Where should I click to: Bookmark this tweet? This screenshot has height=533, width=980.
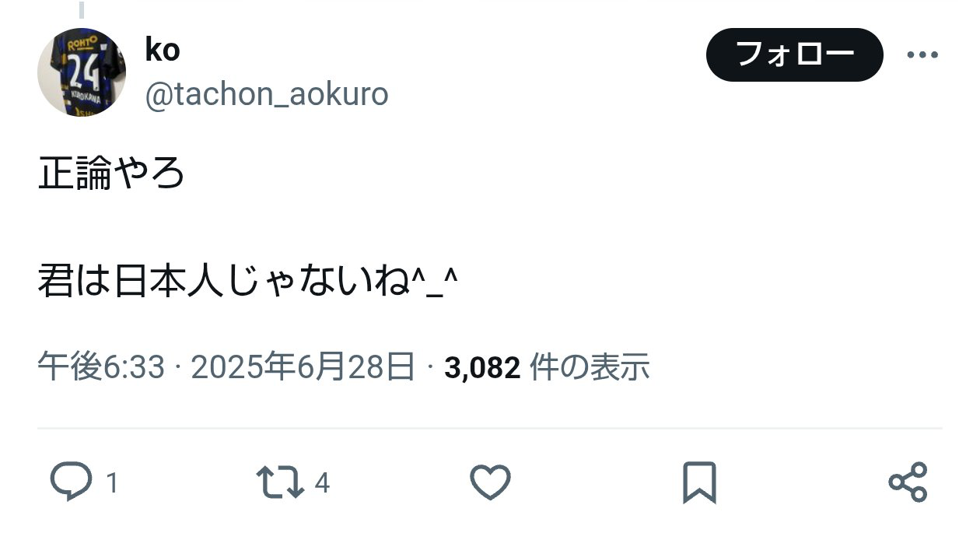698,482
